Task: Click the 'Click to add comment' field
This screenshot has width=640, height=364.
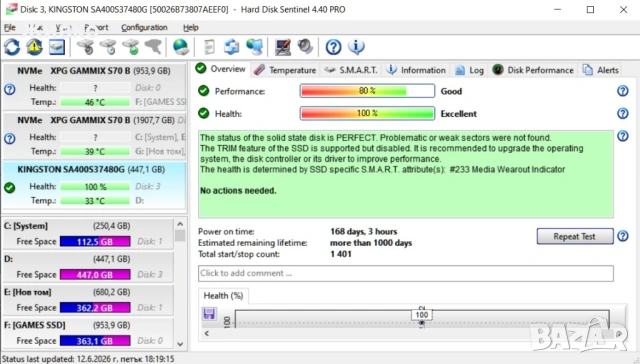Action: point(406,273)
